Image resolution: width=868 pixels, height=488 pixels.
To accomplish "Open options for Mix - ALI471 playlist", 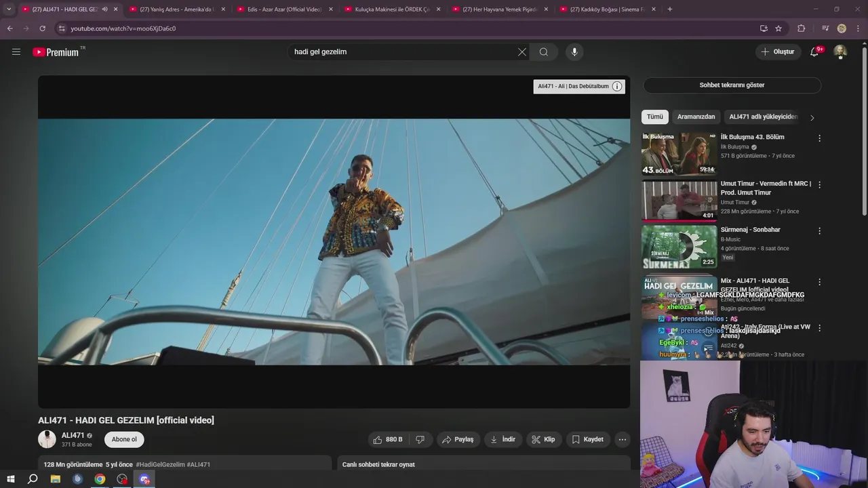I will [819, 281].
